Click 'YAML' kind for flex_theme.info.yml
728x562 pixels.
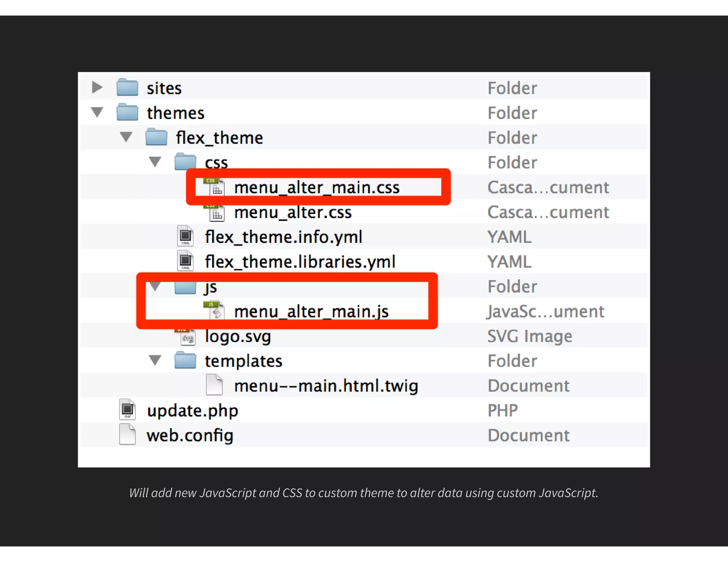click(509, 237)
